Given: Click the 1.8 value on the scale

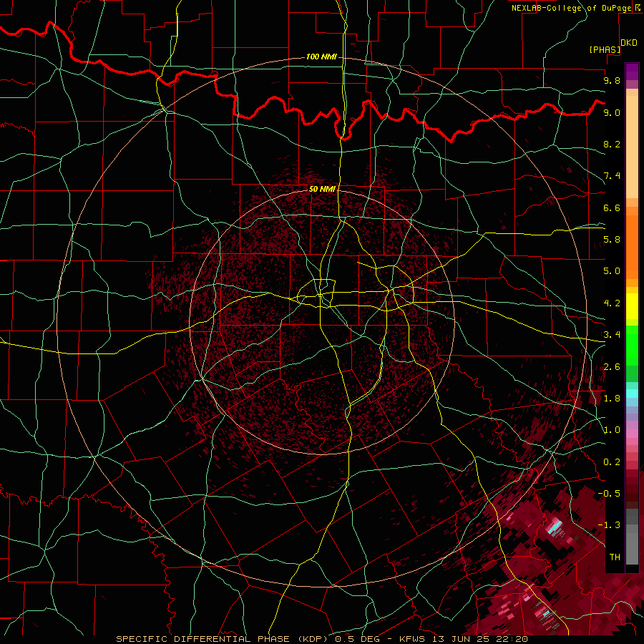Looking at the screenshot, I should pyautogui.click(x=612, y=399).
